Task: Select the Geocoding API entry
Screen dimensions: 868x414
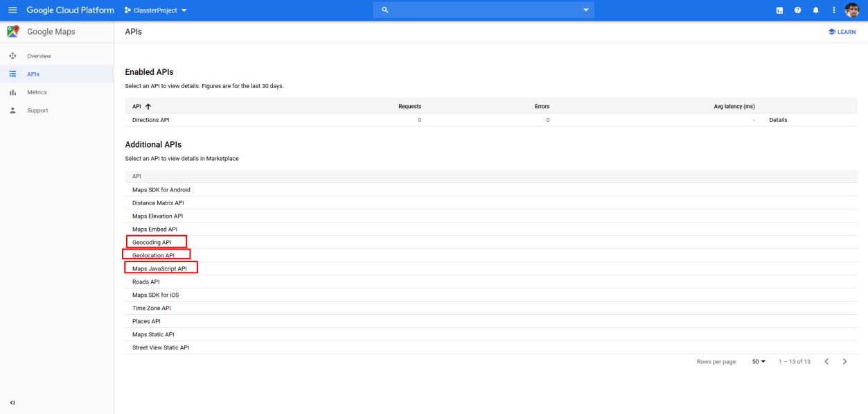Action: pos(152,242)
